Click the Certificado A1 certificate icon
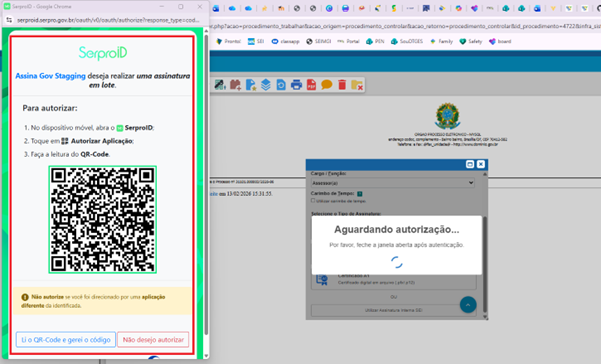Viewport: 601px width, 364px height. pyautogui.click(x=322, y=280)
